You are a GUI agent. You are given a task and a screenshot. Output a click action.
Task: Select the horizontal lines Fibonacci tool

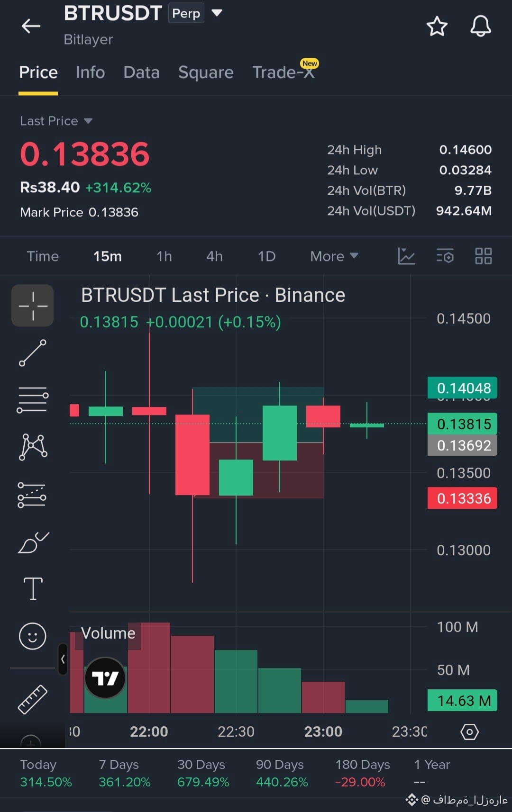click(33, 399)
